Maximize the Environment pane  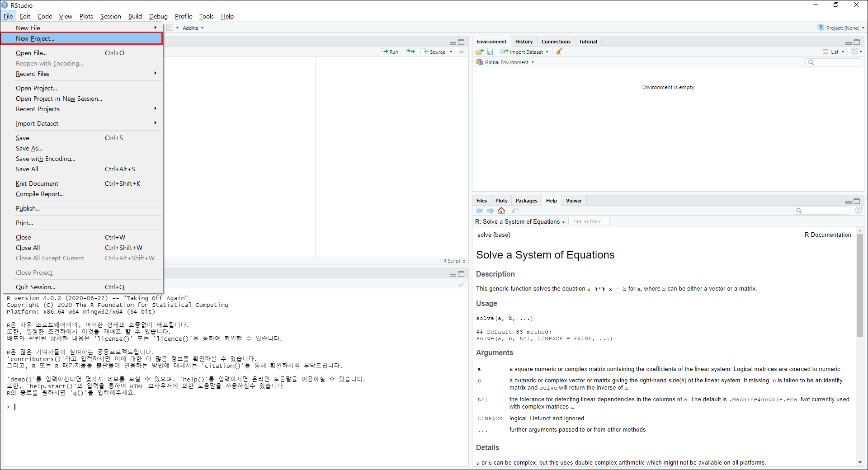tap(857, 42)
